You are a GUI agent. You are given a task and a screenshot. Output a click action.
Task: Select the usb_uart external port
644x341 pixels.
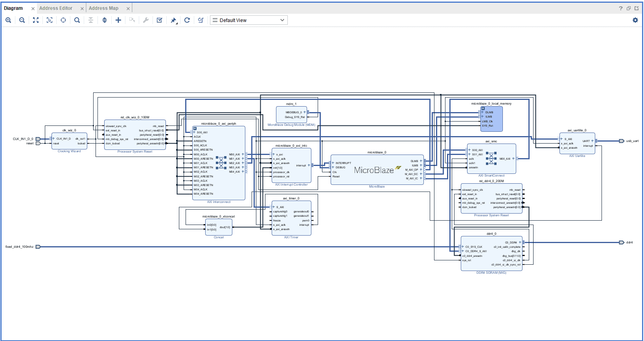pyautogui.click(x=622, y=141)
